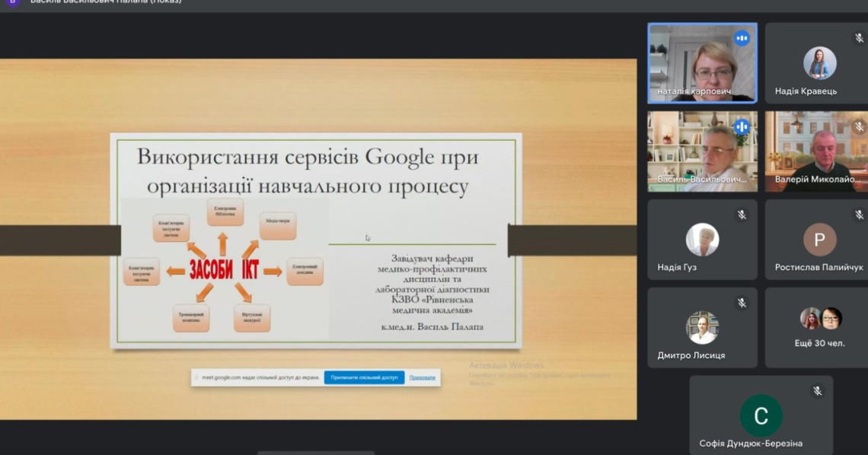The height and width of the screenshot is (455, 868).
Task: Pin Валерій Миколайович video tile
Action: pos(816,151)
